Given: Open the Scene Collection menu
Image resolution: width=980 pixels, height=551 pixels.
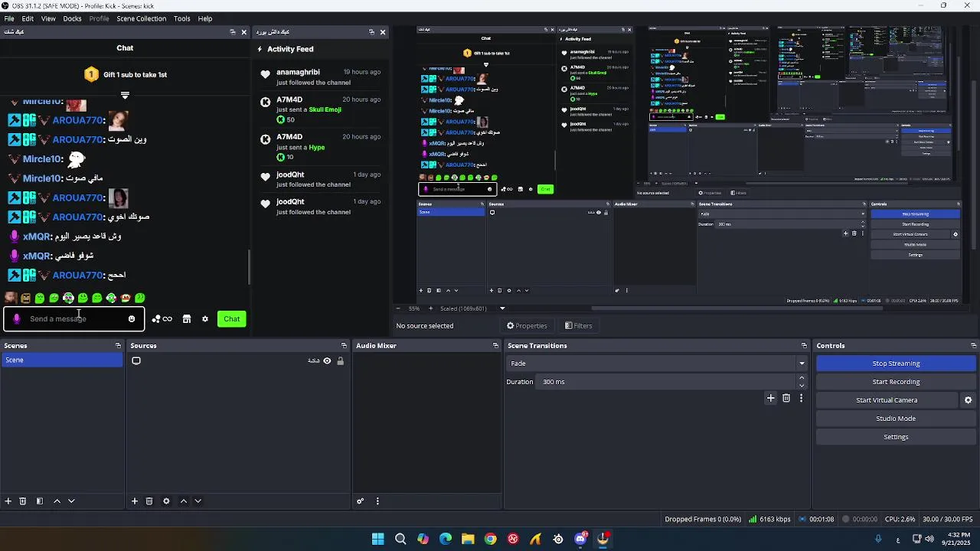Looking at the screenshot, I should pos(142,18).
